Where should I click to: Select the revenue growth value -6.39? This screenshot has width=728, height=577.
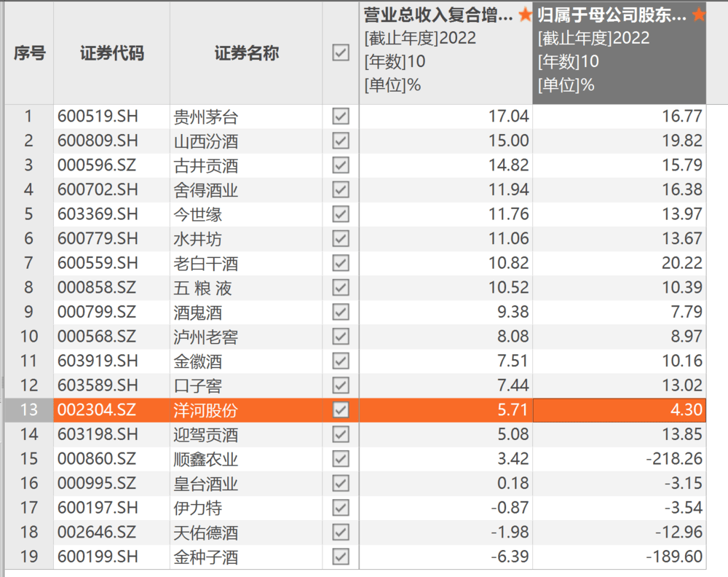[x=510, y=557]
